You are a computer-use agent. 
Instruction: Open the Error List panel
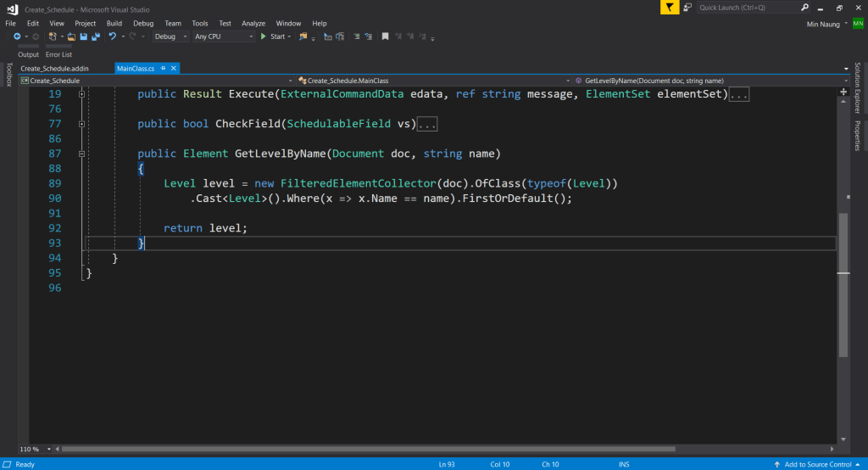click(58, 54)
